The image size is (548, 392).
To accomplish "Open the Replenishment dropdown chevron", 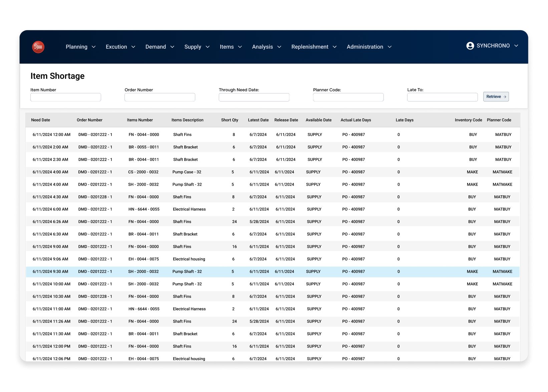I will click(x=335, y=47).
